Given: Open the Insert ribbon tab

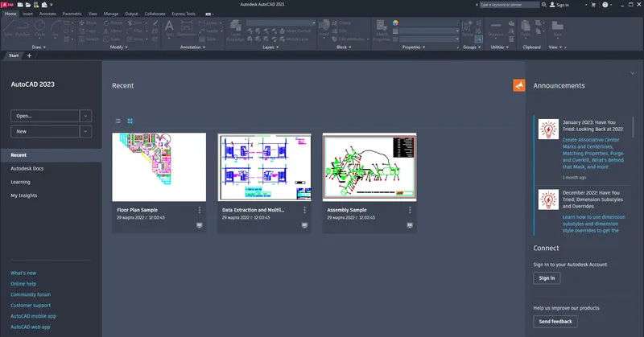Looking at the screenshot, I should pos(27,14).
